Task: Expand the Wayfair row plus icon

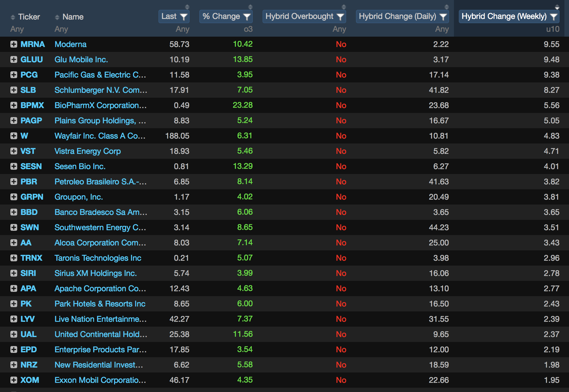Action: (x=13, y=136)
